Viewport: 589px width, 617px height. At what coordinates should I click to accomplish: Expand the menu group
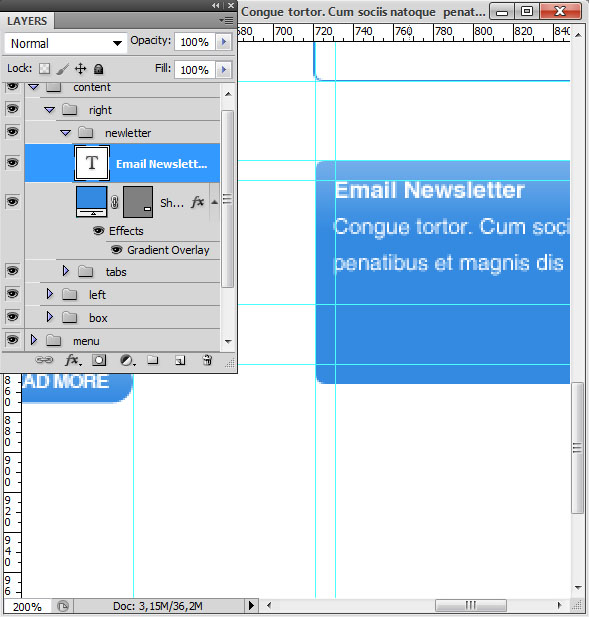33,340
